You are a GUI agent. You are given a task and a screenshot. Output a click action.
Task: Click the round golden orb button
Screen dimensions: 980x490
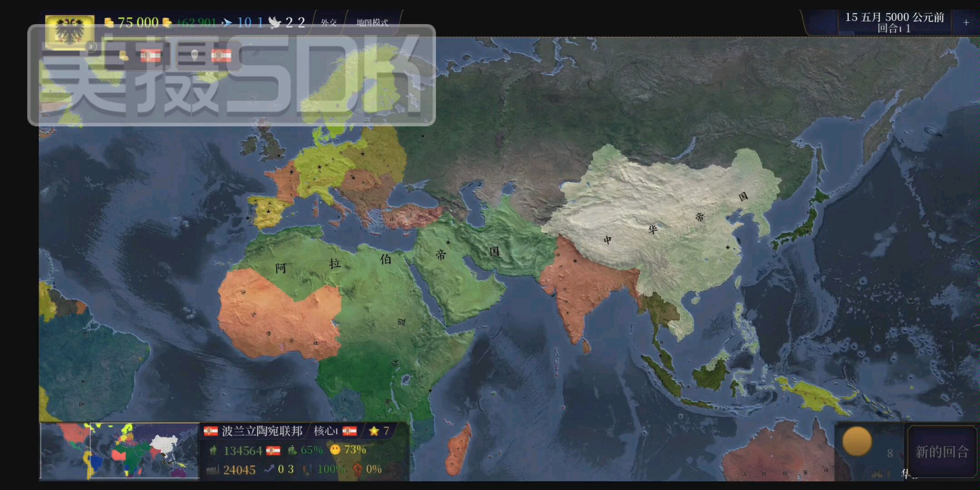point(857,441)
